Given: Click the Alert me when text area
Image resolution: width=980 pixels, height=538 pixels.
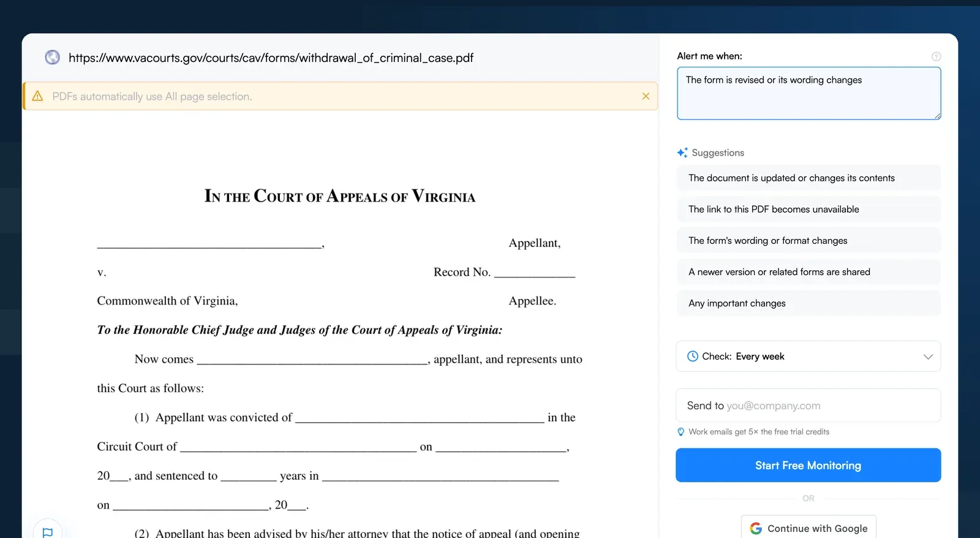Looking at the screenshot, I should tap(809, 93).
